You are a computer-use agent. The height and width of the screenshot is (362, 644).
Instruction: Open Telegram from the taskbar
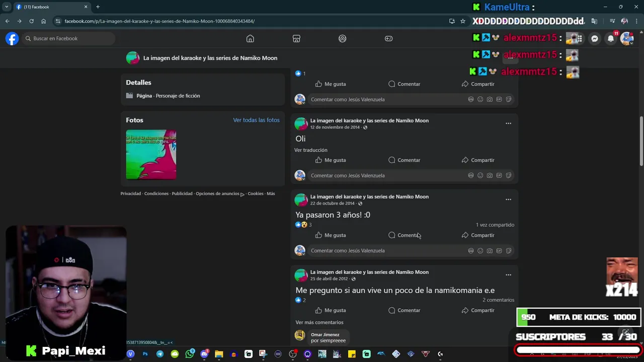pyautogui.click(x=159, y=354)
